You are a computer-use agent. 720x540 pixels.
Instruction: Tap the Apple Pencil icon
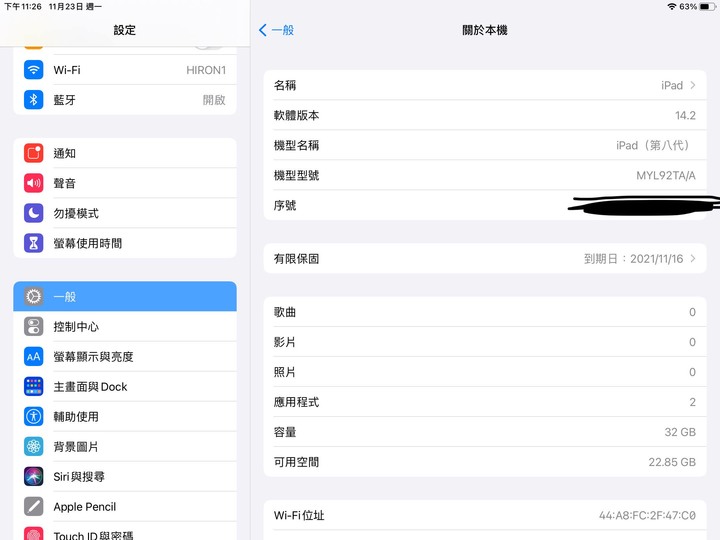tap(34, 506)
